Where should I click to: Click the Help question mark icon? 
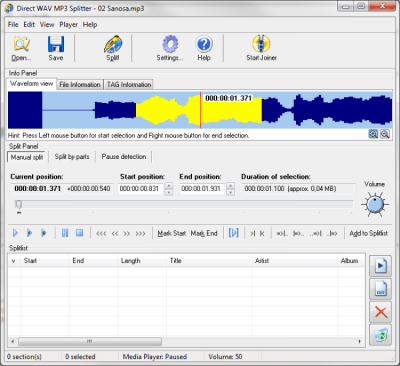point(204,48)
